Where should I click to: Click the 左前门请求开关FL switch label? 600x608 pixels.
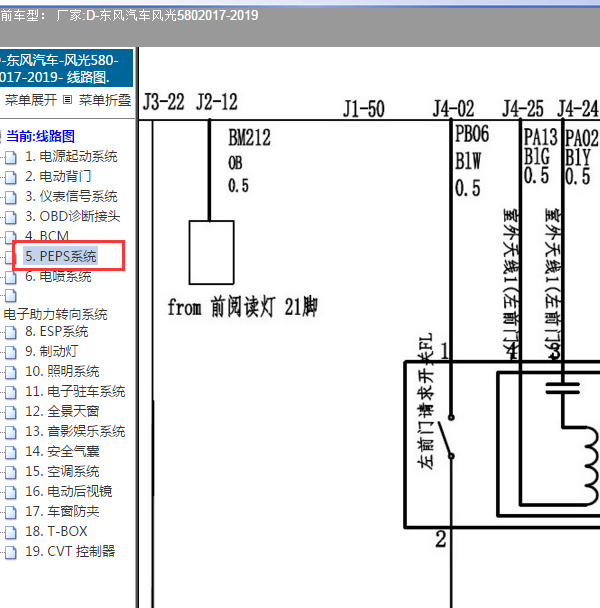425,401
